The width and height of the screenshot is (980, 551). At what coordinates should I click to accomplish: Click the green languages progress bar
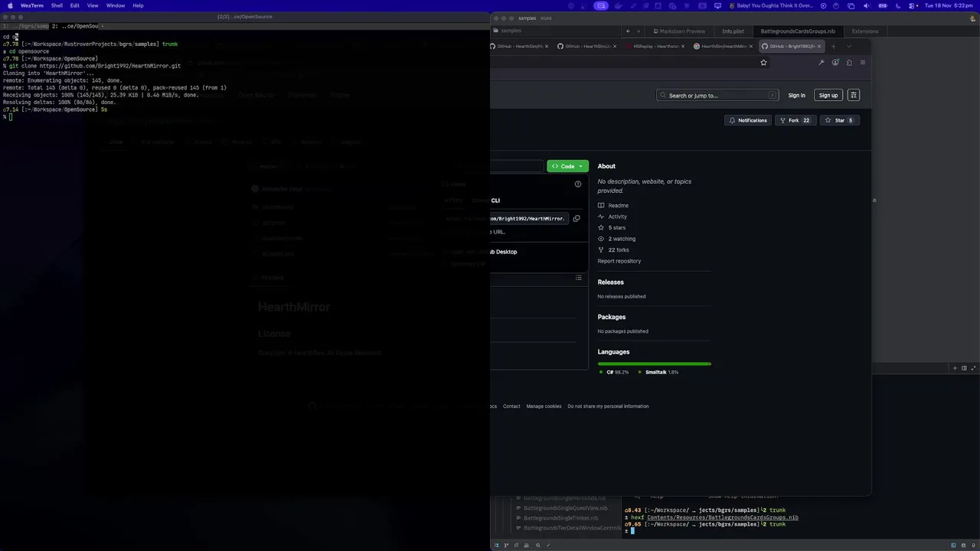click(x=655, y=364)
